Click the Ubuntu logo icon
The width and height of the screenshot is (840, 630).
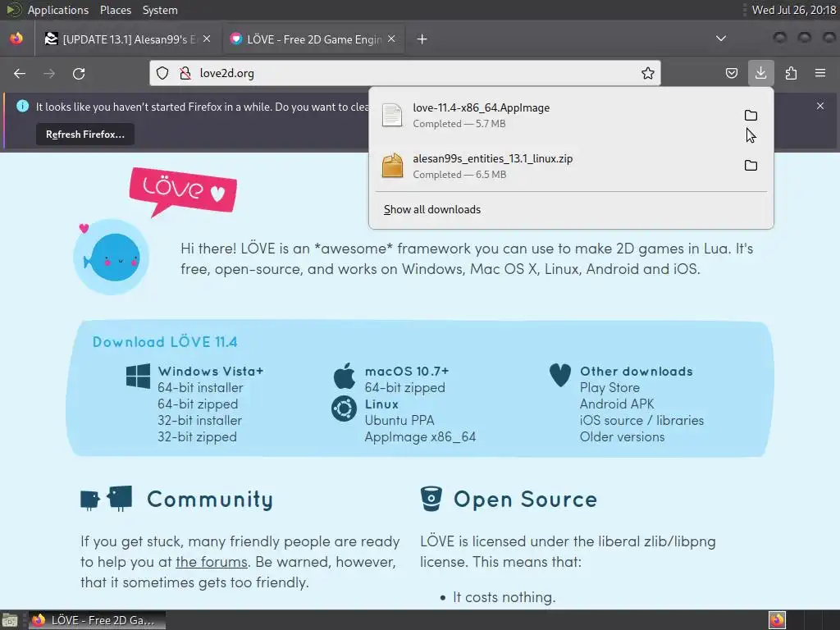coord(344,409)
